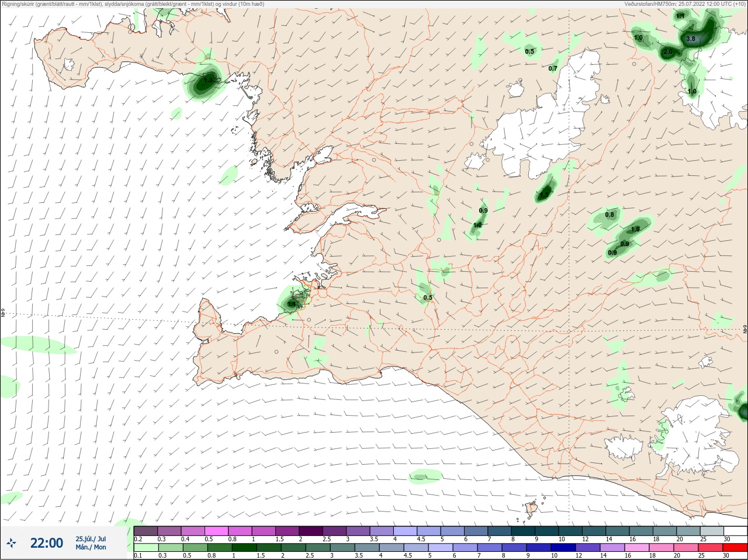Click the '0.1' label in the lower legend row
The width and height of the screenshot is (748, 560).
(x=138, y=556)
